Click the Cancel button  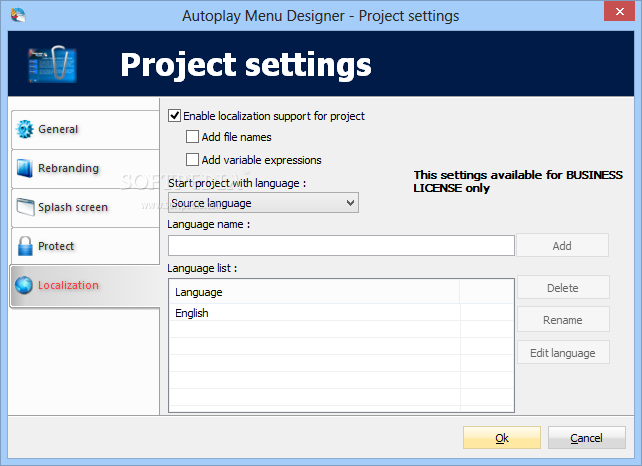coord(586,438)
